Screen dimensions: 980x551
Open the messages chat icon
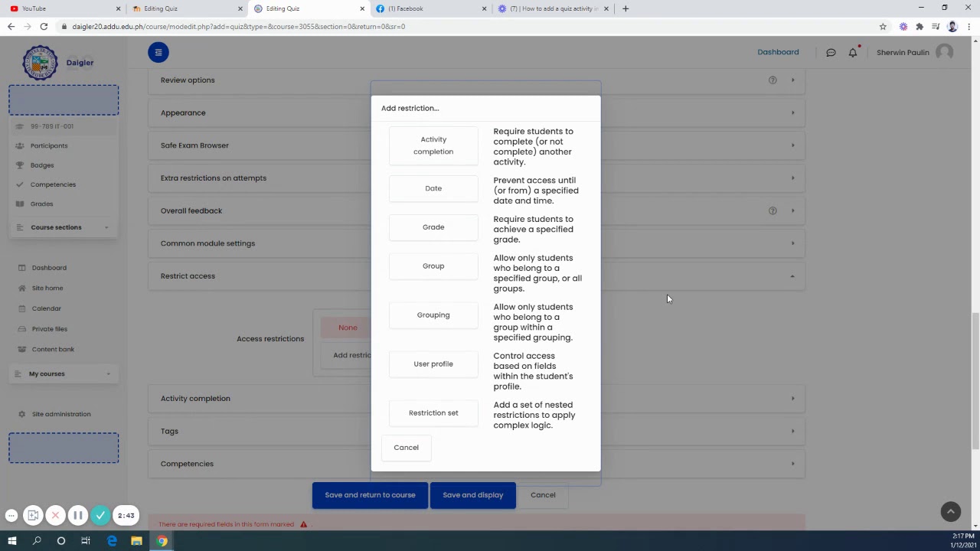tap(831, 53)
